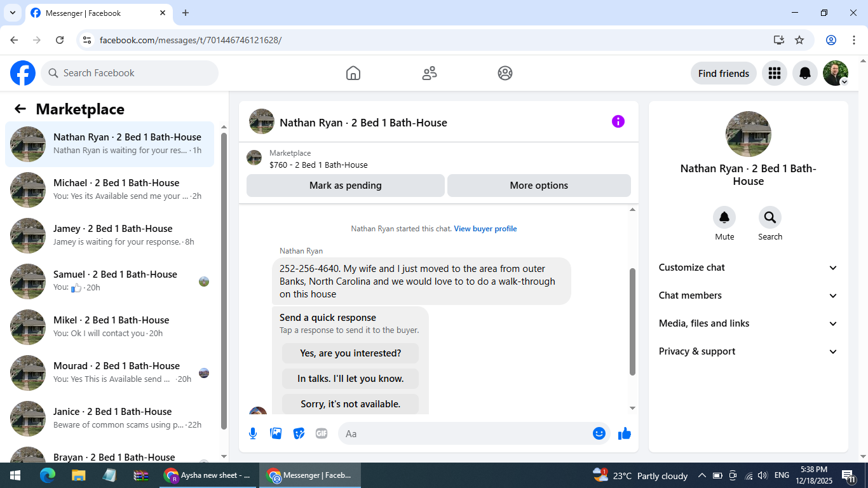Send a thumbs-up like
The image size is (868, 488).
click(x=625, y=433)
